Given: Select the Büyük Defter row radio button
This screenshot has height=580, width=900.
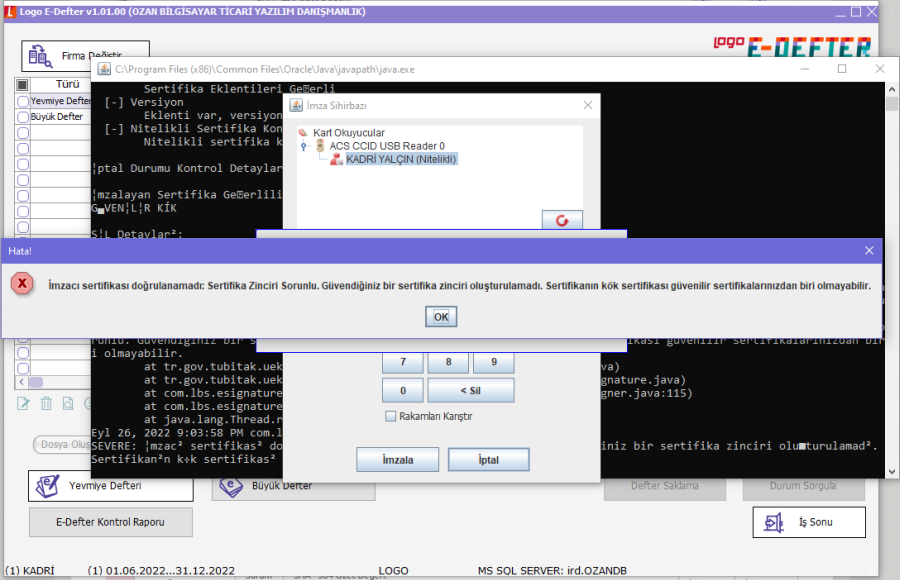Looking at the screenshot, I should (23, 117).
